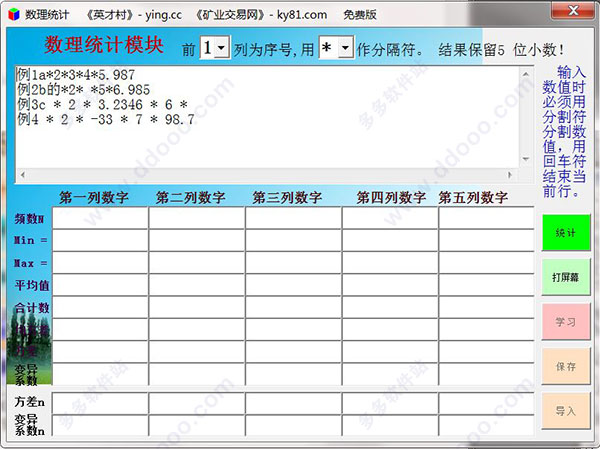Click the horizontal scrollbar right arrow
The height and width of the screenshot is (449, 600).
510,175
